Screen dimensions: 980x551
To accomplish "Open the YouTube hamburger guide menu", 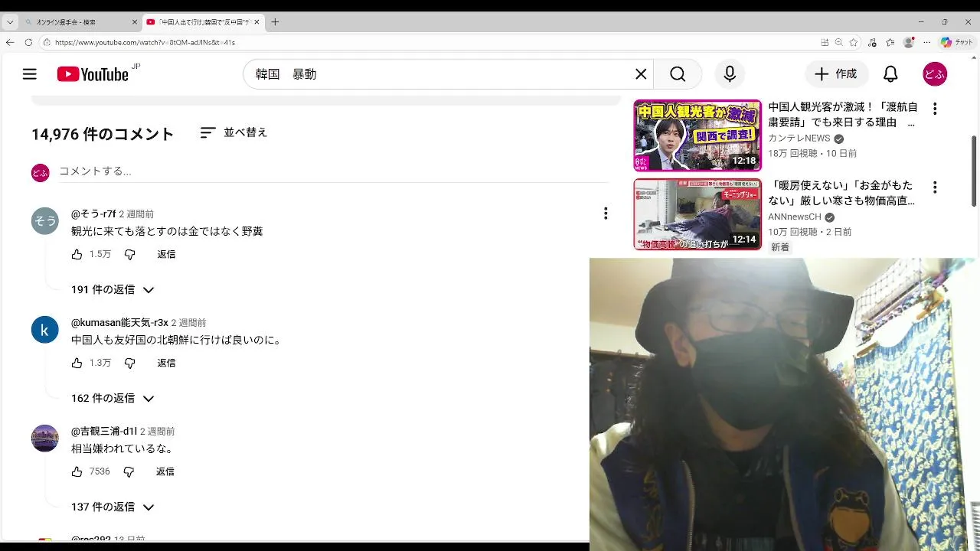I will point(30,74).
